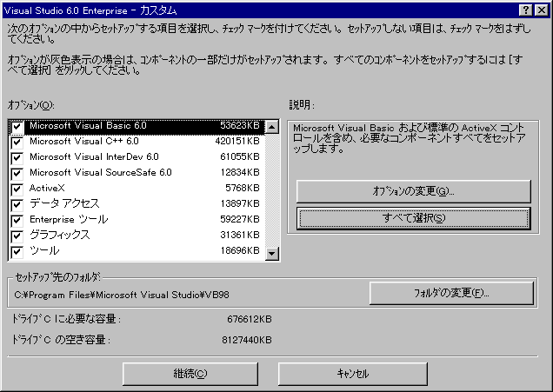Viewport: 553px width, 392px height.
Task: Click the options list scrollbar track
Action: 271,190
